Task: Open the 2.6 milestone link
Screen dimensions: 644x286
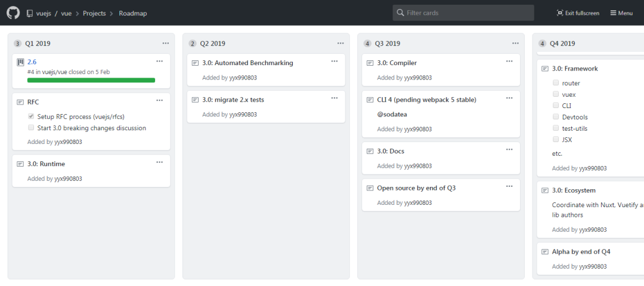Action: 32,61
